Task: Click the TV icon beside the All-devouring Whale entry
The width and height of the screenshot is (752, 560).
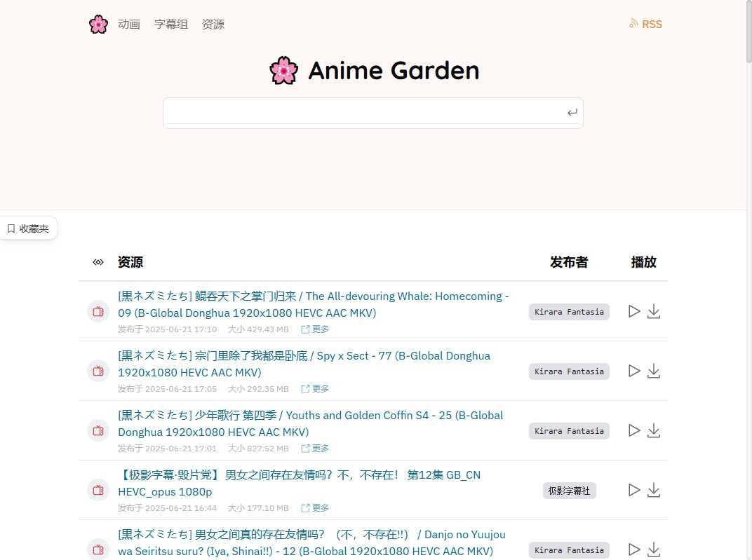Action: 98,311
